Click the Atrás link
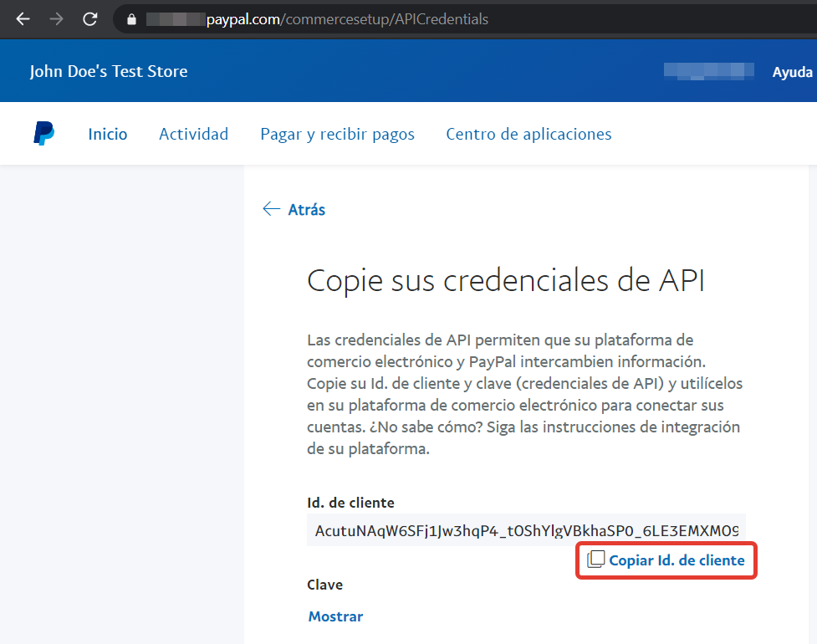Screen dimensions: 817x644 (x=306, y=209)
